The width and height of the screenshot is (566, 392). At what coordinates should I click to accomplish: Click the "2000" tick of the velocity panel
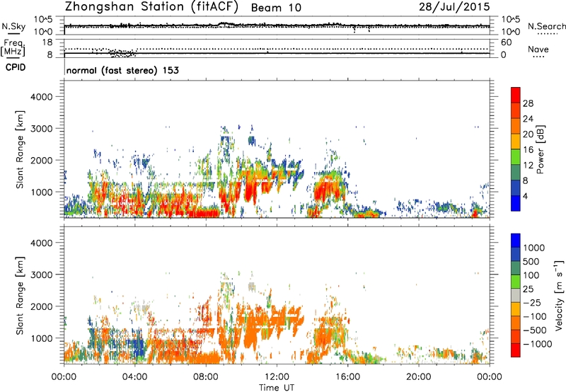click(x=41, y=306)
